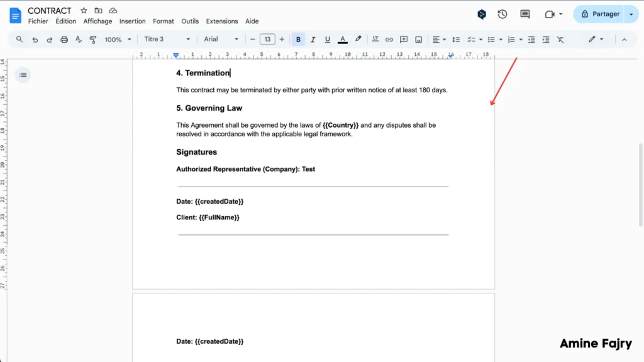Show the document outline panel

23,75
